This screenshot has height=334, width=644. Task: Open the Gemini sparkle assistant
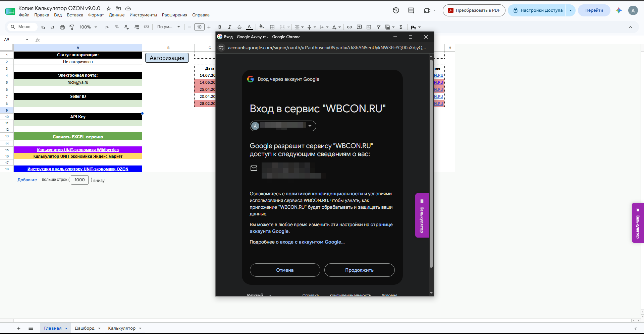(x=619, y=10)
